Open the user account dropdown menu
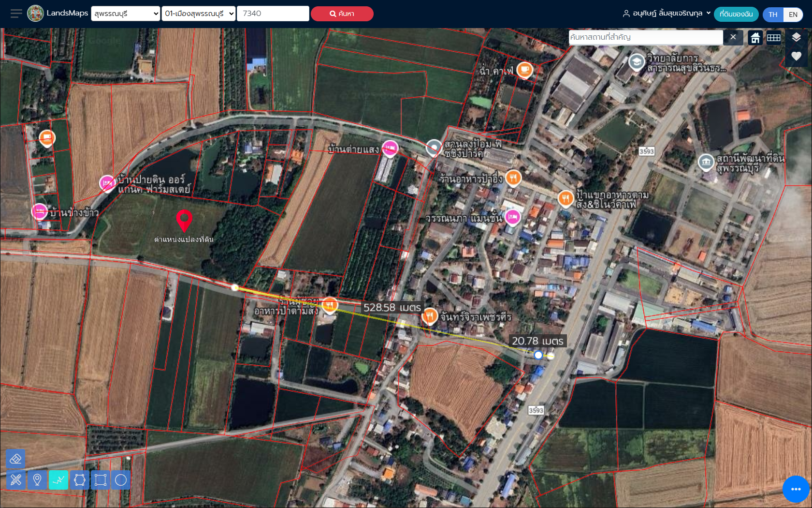Viewport: 812px width, 508px height. tap(667, 14)
